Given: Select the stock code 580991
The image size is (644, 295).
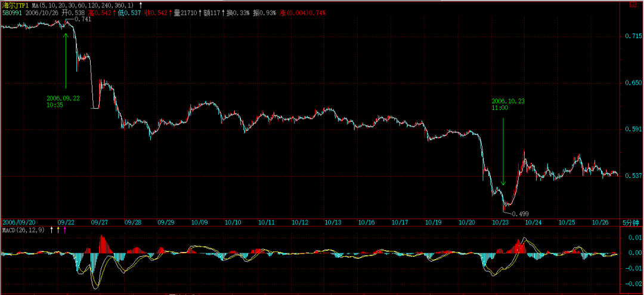Looking at the screenshot, I should coord(11,13).
